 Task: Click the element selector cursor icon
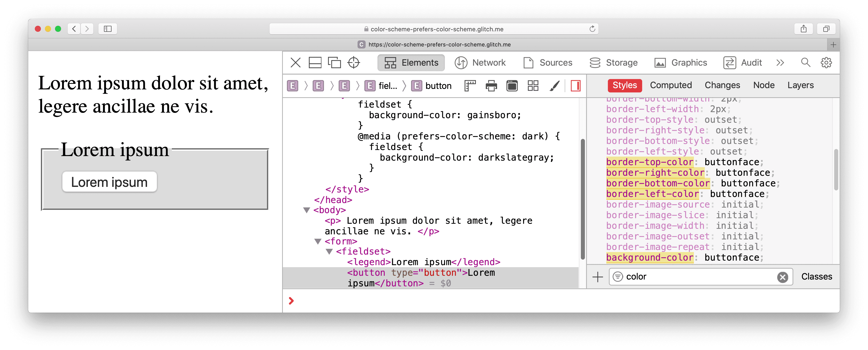[355, 63]
